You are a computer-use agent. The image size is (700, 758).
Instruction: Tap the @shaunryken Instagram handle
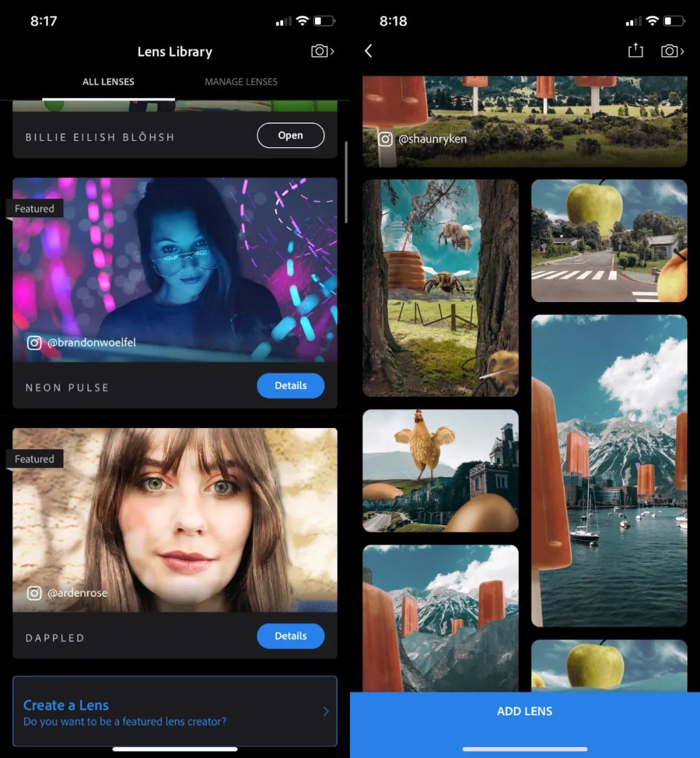point(432,139)
